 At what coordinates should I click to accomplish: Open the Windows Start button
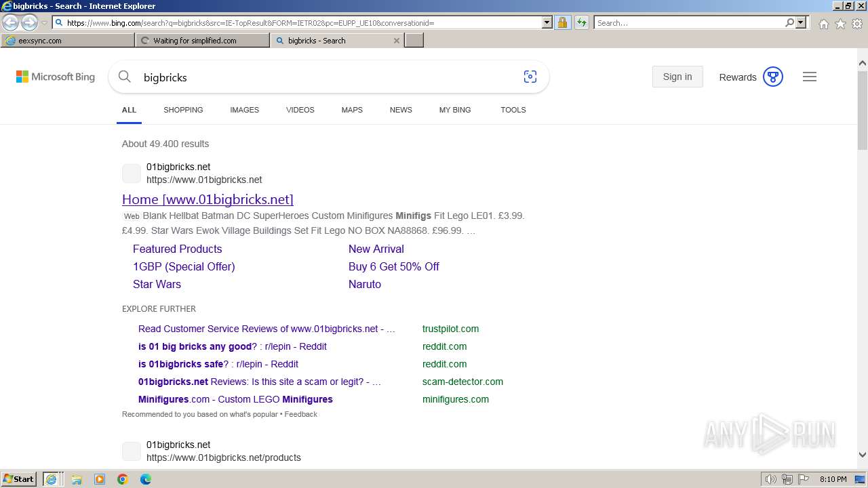(x=19, y=479)
